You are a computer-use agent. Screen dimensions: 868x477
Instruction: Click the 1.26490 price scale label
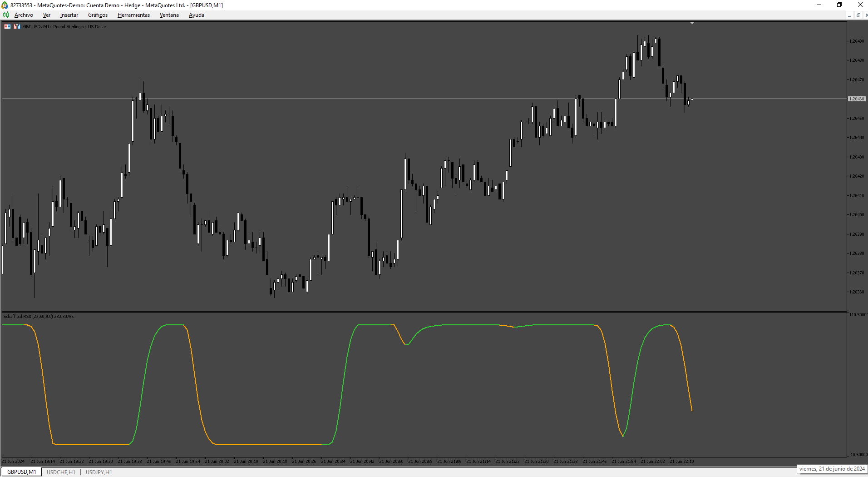[x=857, y=41]
